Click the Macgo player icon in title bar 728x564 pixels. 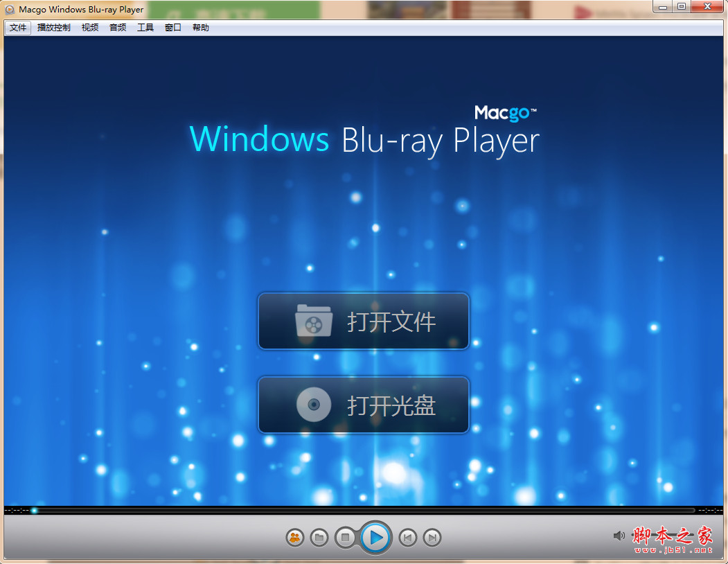pyautogui.click(x=9, y=9)
